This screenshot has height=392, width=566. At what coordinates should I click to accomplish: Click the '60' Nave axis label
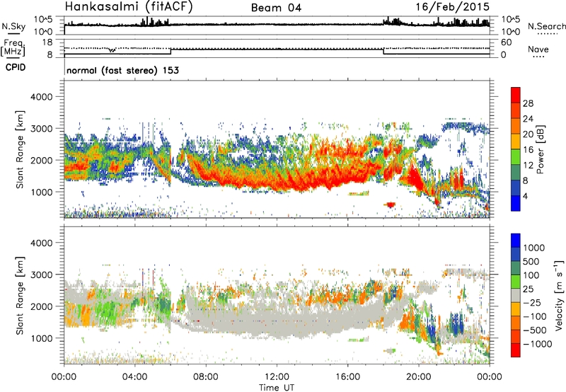point(506,42)
